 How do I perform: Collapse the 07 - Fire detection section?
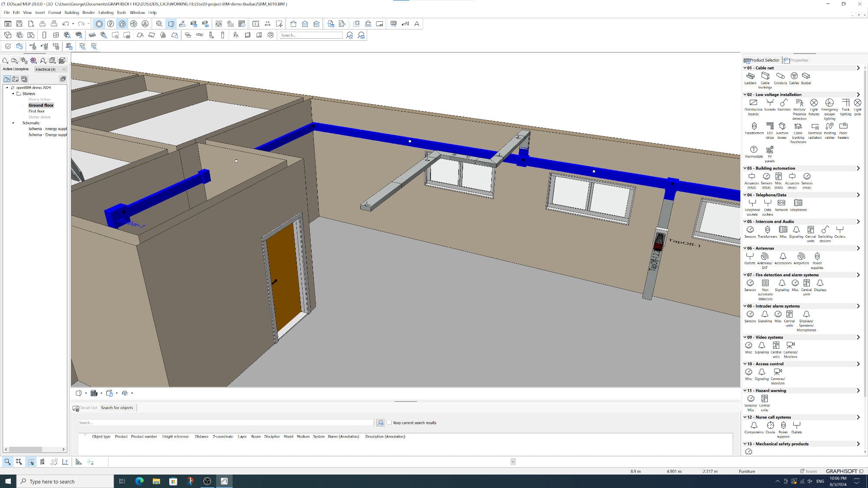pyautogui.click(x=745, y=275)
